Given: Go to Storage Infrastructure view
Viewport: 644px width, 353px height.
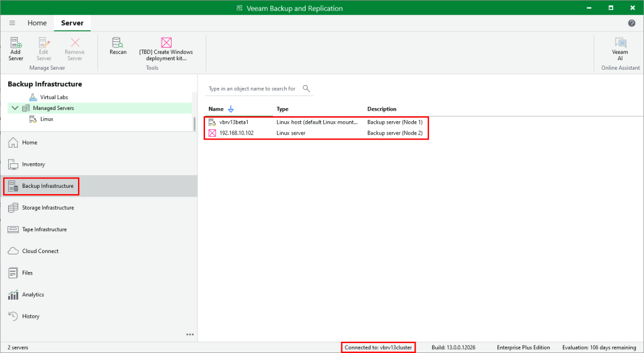Looking at the screenshot, I should 48,208.
